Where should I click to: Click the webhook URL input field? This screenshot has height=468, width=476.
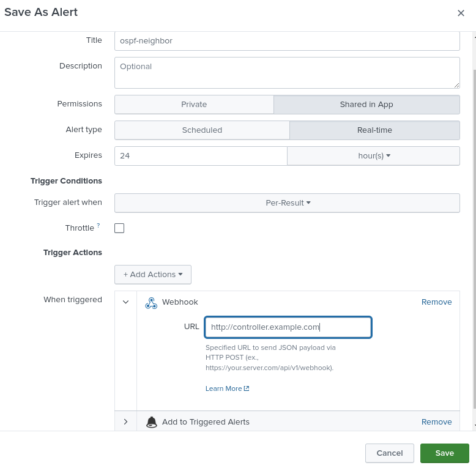coord(288,327)
